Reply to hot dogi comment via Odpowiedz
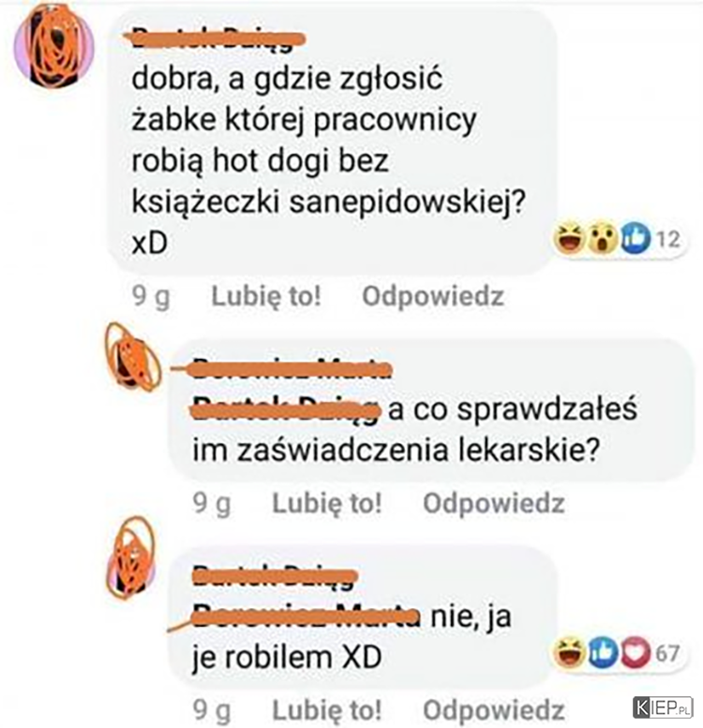703x728 pixels. (433, 296)
